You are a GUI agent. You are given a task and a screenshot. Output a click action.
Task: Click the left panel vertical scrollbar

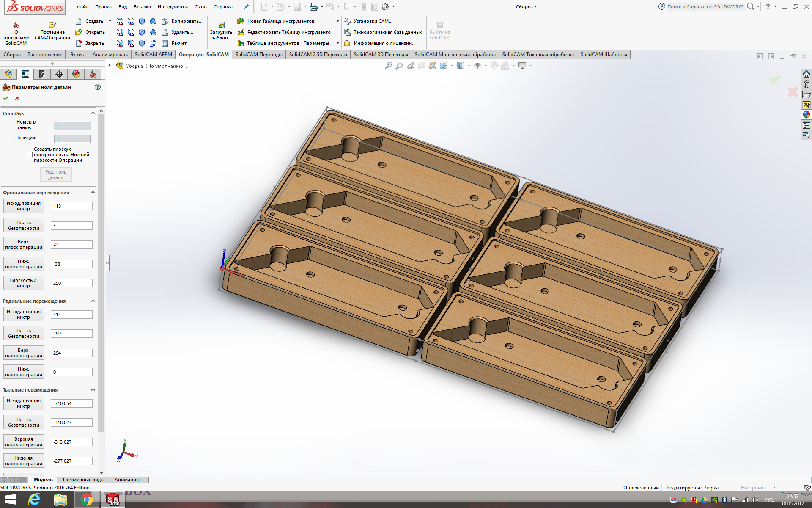pos(101,271)
